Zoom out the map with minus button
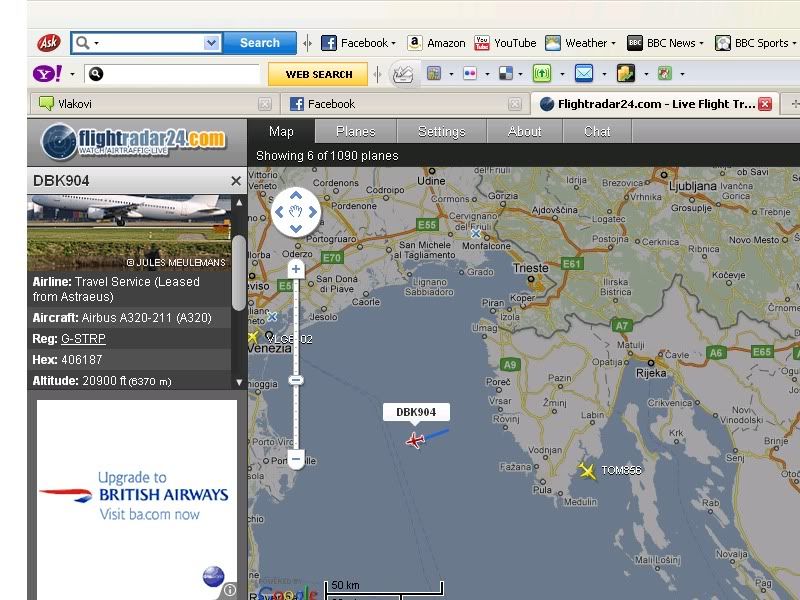 tap(296, 459)
